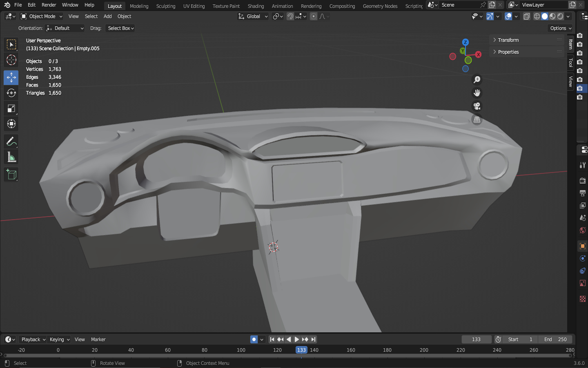Click new scene icon beside Scene field
Image resolution: width=588 pixels, height=368 pixels.
(492, 5)
